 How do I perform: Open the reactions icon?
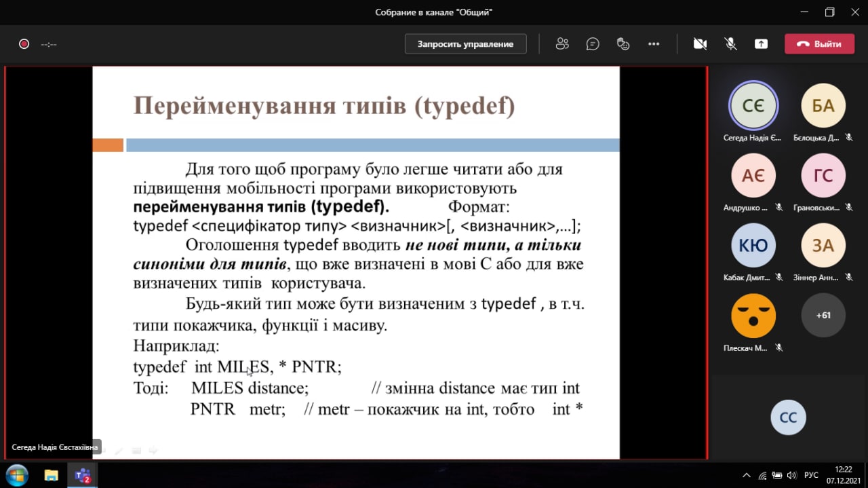pyautogui.click(x=623, y=44)
